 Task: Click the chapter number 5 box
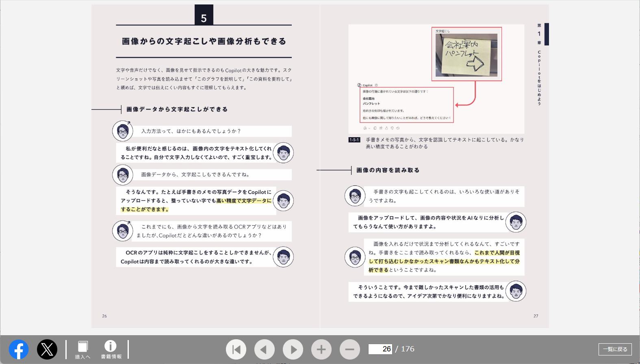click(x=204, y=15)
